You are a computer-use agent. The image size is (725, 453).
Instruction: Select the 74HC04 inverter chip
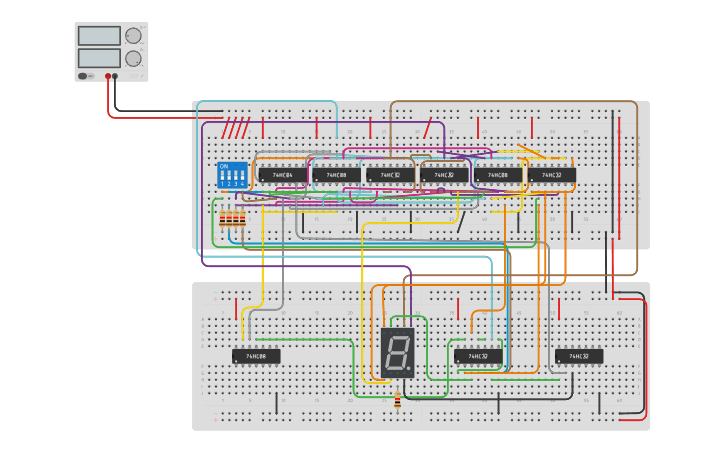click(283, 175)
